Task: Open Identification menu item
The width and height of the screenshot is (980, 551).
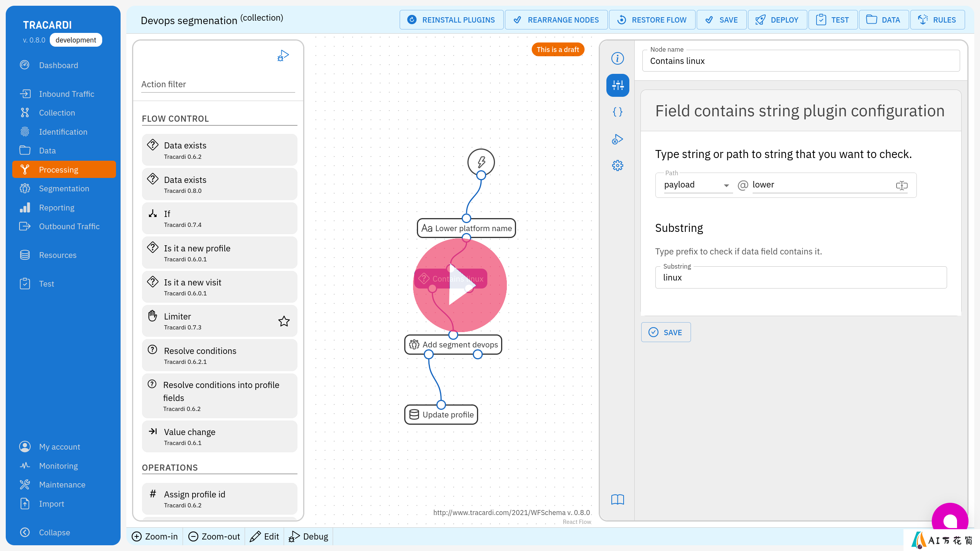Action: [x=64, y=132]
